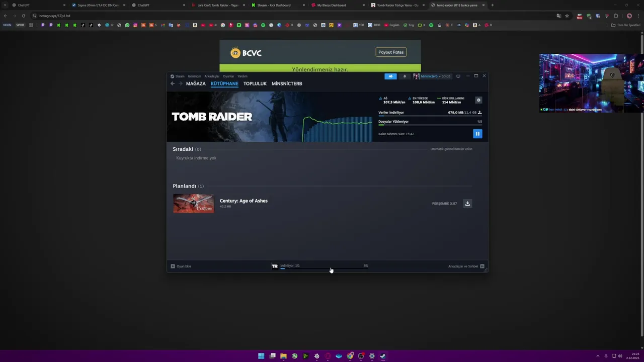The width and height of the screenshot is (644, 362).
Task: Click the TR game icon in Steam footer
Action: click(x=275, y=266)
